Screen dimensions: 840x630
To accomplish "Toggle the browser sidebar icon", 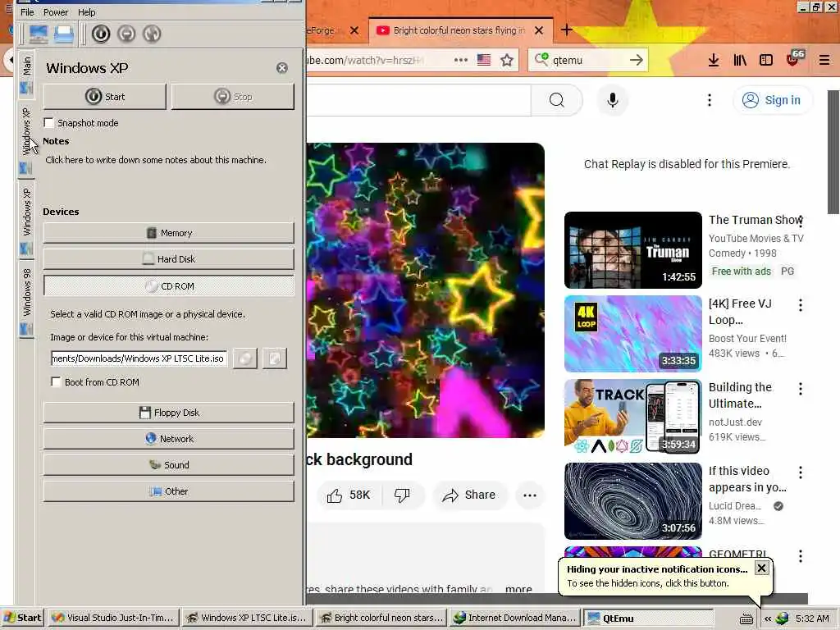I will pyautogui.click(x=766, y=60).
